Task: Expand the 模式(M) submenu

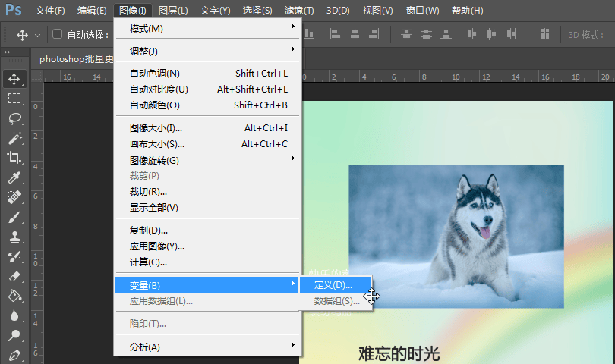Action: point(208,28)
